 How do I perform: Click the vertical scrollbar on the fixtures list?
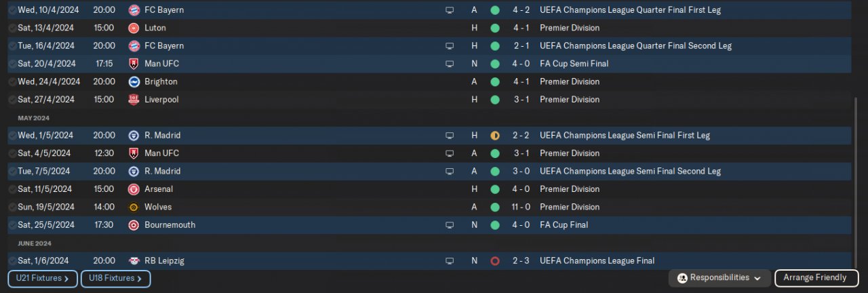click(855, 183)
